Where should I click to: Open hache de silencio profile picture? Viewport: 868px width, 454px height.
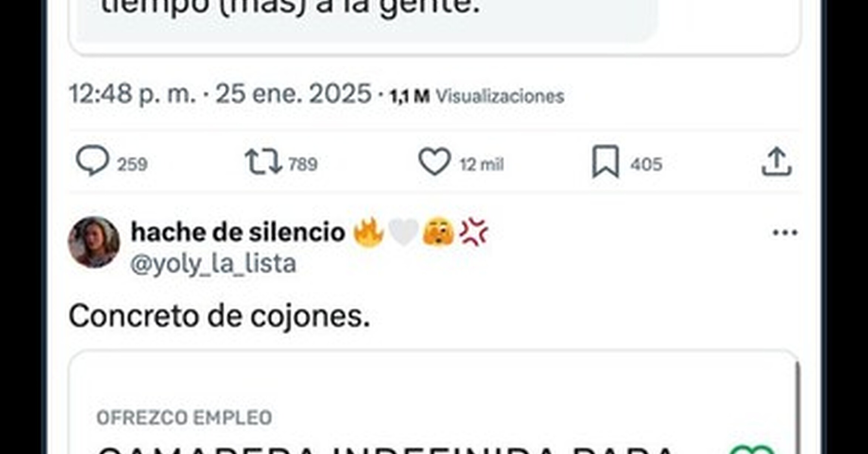pyautogui.click(x=94, y=242)
